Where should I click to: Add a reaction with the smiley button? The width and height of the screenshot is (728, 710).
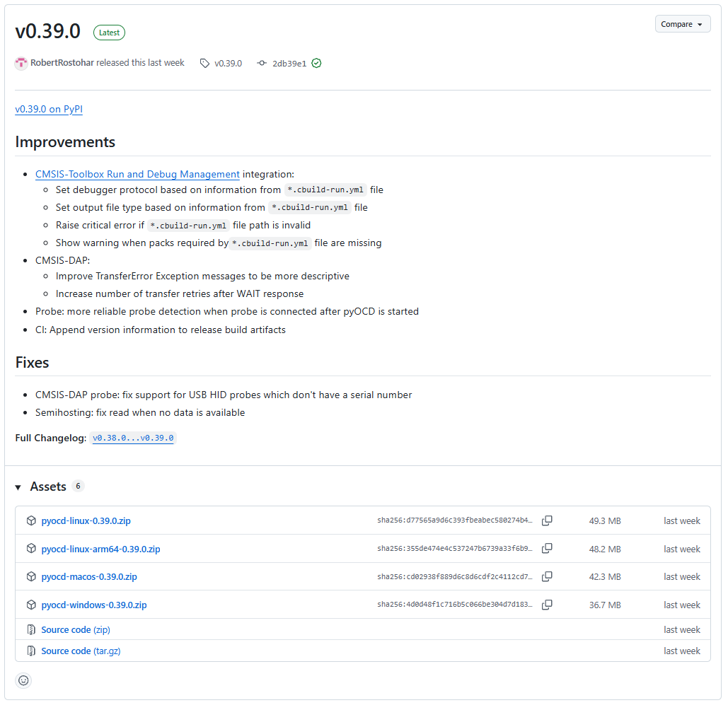tap(23, 681)
